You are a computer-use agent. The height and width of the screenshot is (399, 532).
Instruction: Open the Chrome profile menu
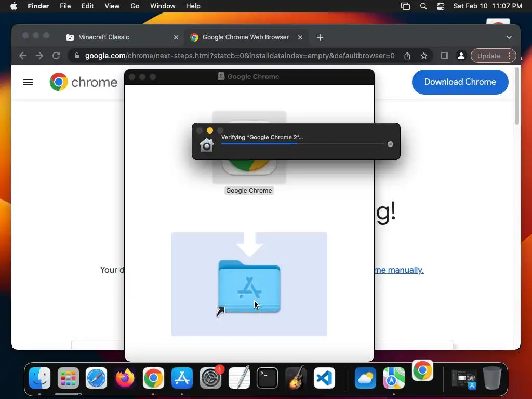coord(461,56)
